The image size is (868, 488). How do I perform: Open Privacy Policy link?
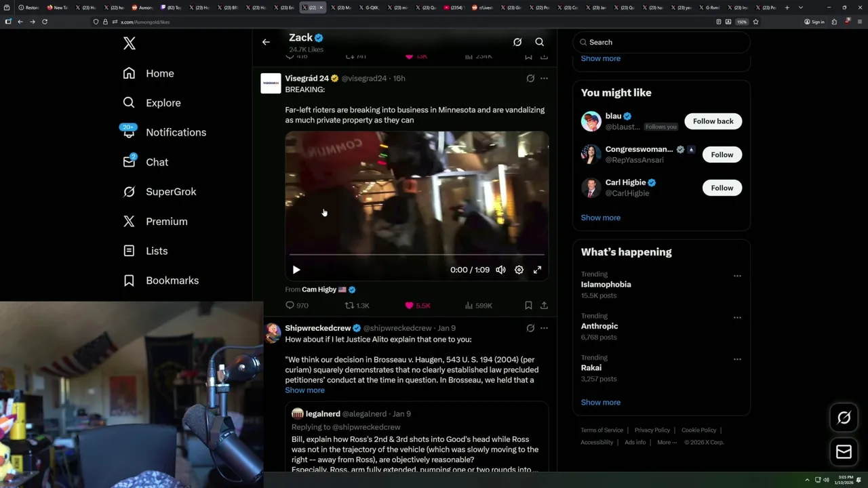(652, 430)
